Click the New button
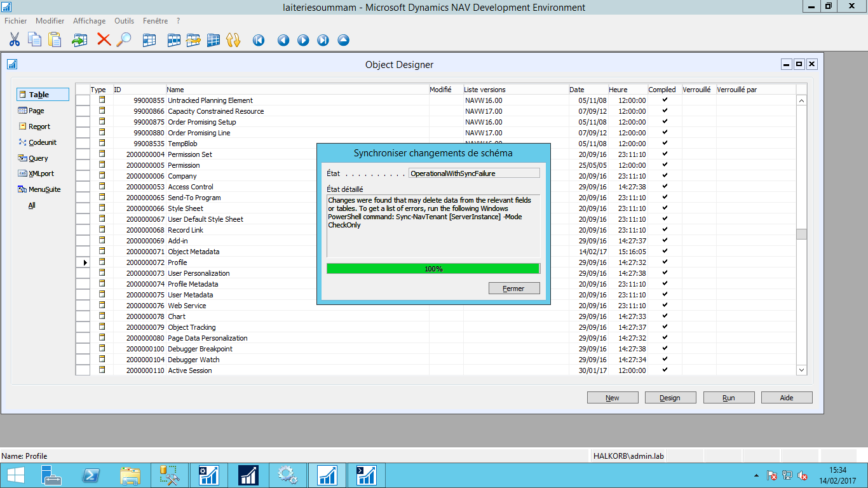 pos(613,398)
